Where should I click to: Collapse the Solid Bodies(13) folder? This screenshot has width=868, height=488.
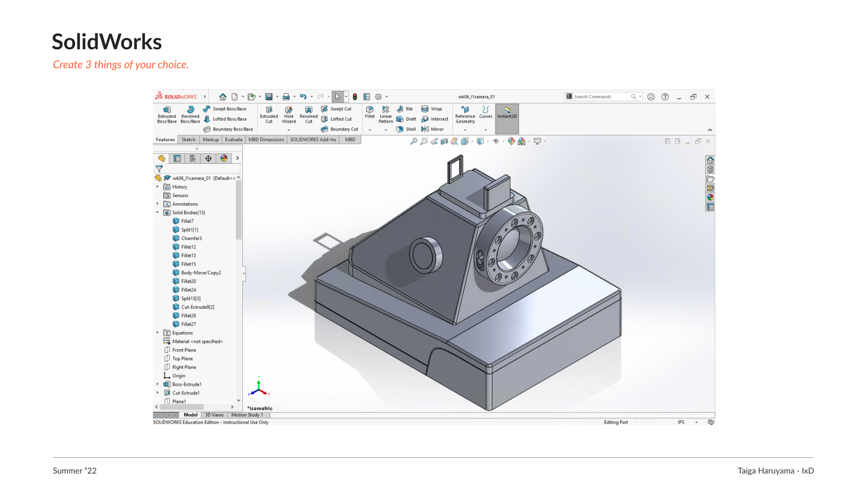coord(158,212)
